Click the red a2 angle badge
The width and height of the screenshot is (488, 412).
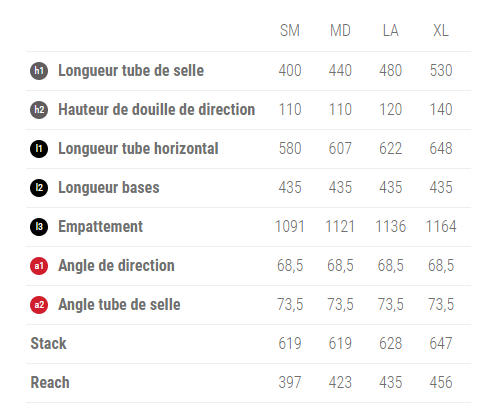[x=39, y=305]
